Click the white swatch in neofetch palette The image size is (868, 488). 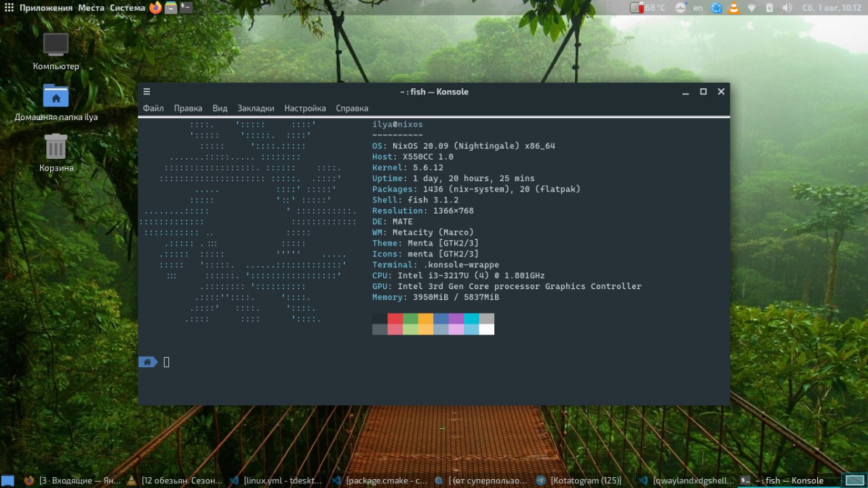click(486, 329)
